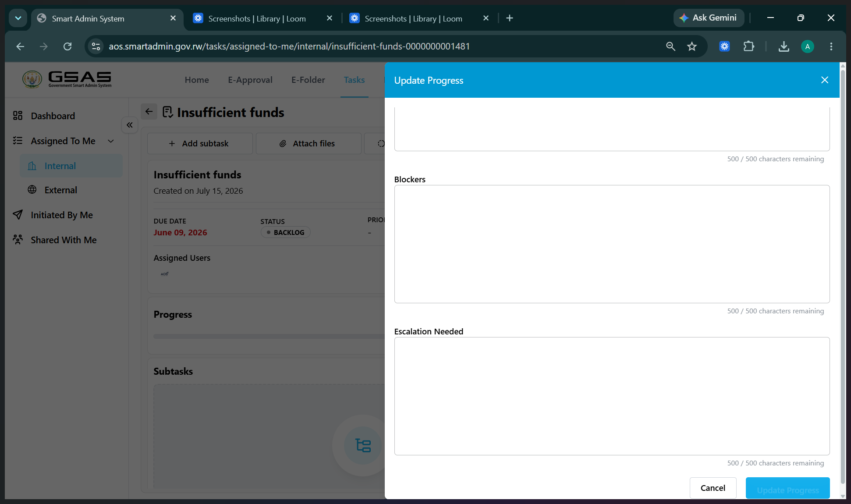851x504 pixels.
Task: Click the External globe icon
Action: click(x=32, y=190)
